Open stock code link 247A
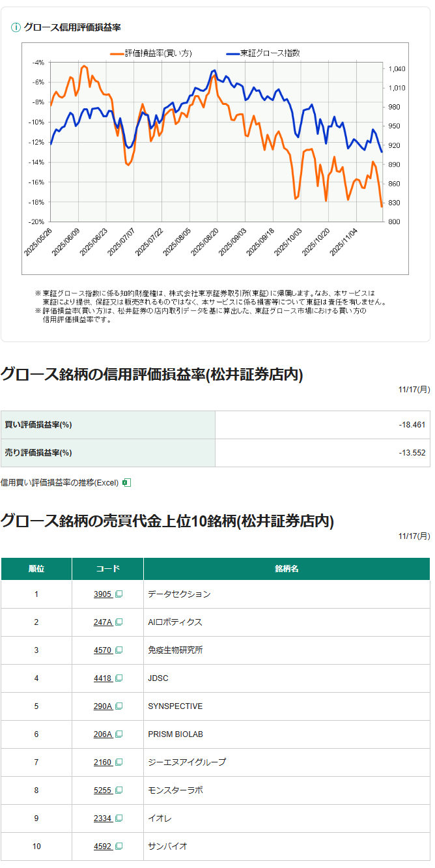 103,622
